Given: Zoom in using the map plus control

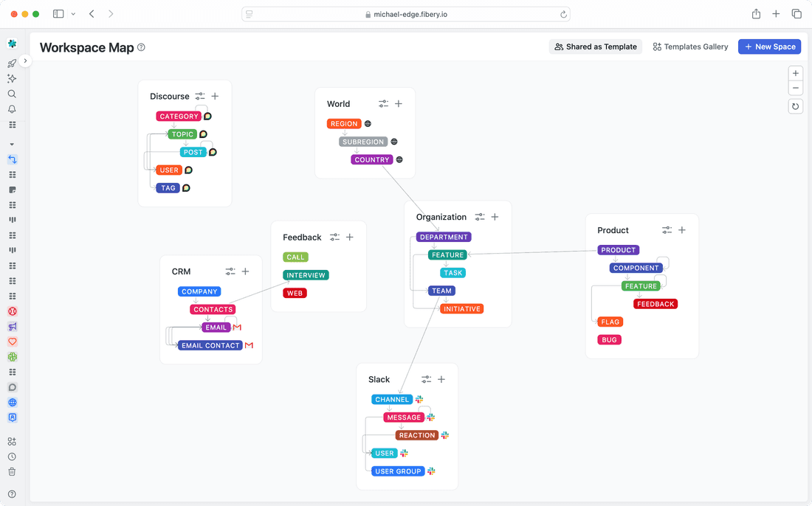Looking at the screenshot, I should pos(795,73).
